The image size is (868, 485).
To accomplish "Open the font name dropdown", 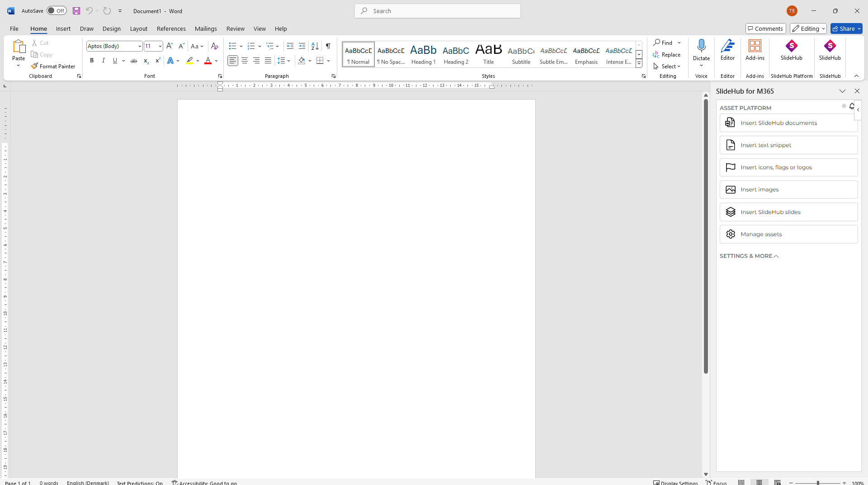I will [140, 46].
